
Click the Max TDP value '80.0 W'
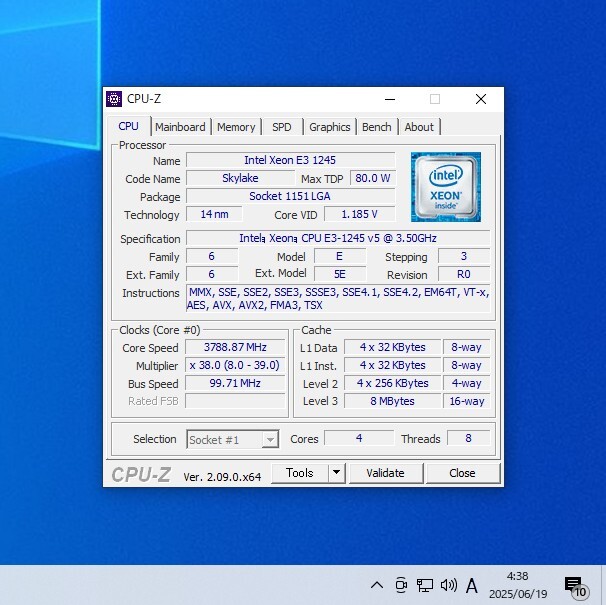coord(373,178)
